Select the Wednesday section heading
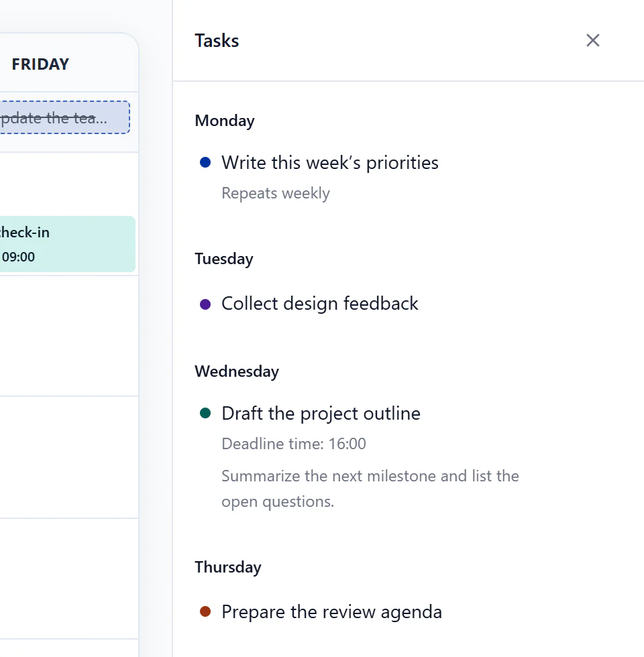This screenshot has height=657, width=644. click(237, 371)
